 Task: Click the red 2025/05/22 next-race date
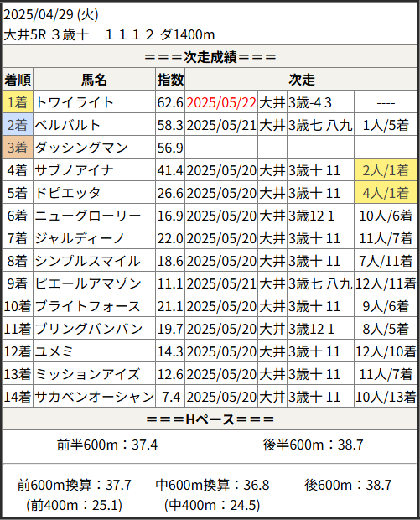pos(221,102)
